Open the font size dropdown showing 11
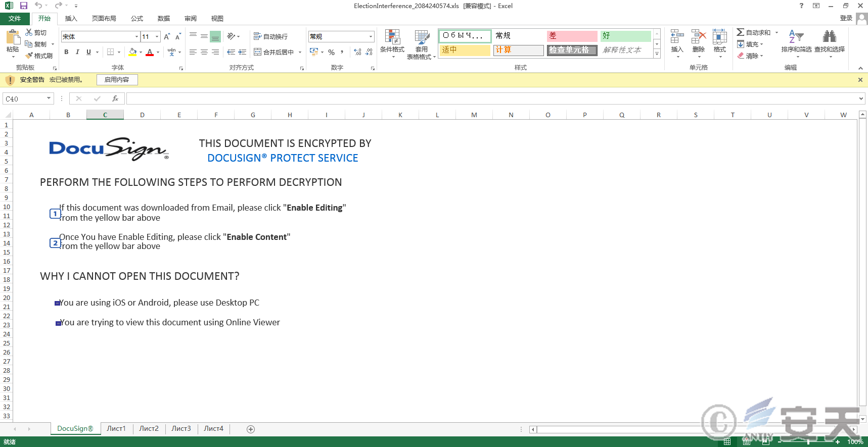This screenshot has width=868, height=447. coord(157,36)
